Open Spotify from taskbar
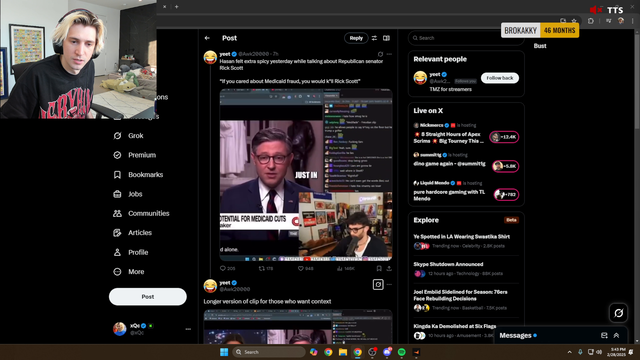Viewport: 640px width, 360px height. (402, 352)
